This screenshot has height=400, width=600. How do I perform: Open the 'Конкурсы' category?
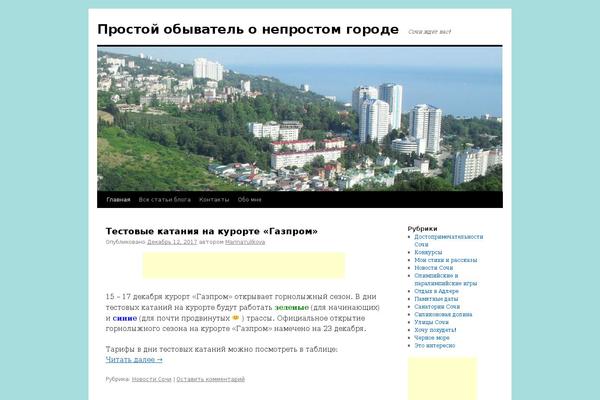click(x=428, y=252)
